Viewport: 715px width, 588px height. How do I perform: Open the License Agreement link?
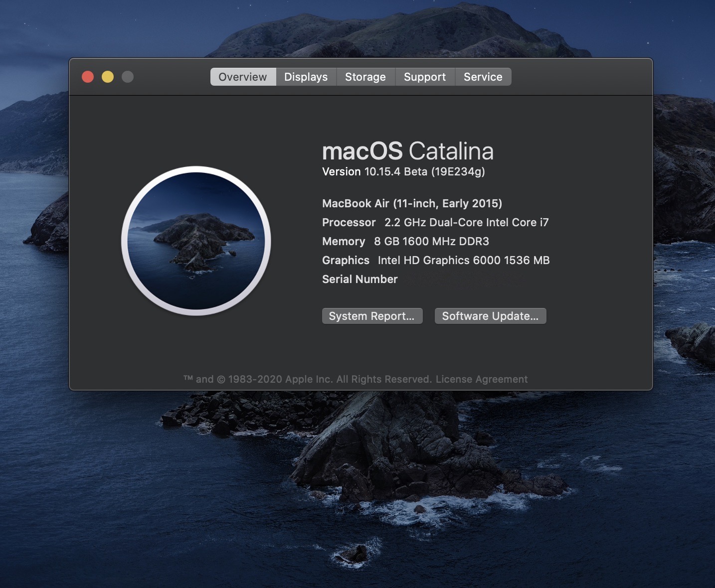pos(482,379)
